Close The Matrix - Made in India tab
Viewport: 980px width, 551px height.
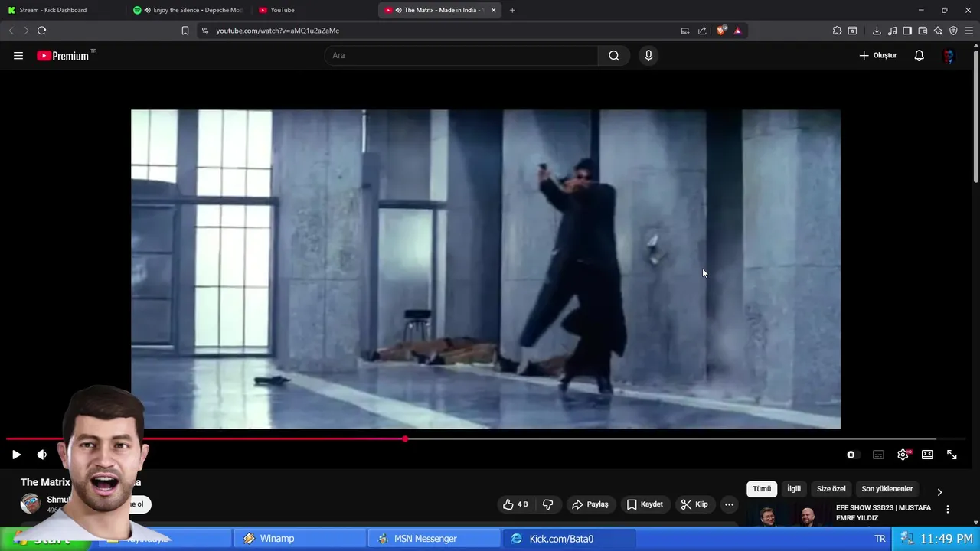pyautogui.click(x=493, y=10)
